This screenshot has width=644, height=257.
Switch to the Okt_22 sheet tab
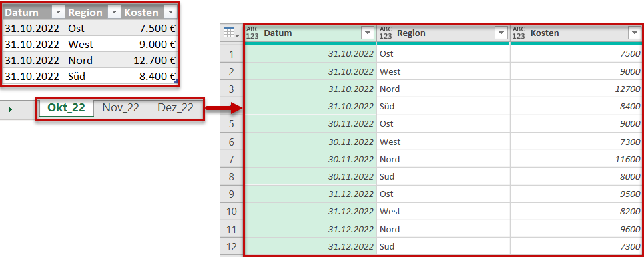pyautogui.click(x=66, y=108)
